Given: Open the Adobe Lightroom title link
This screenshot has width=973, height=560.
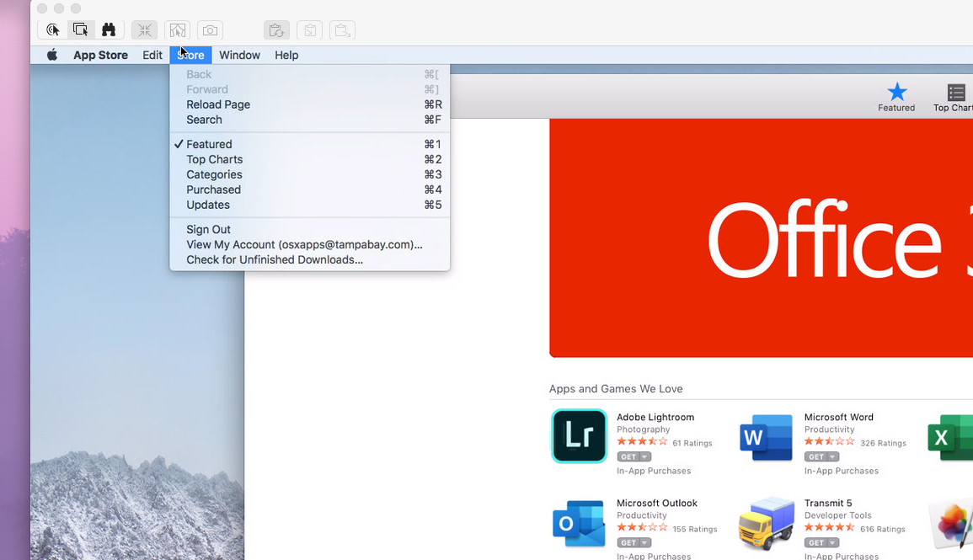Looking at the screenshot, I should click(x=655, y=418).
